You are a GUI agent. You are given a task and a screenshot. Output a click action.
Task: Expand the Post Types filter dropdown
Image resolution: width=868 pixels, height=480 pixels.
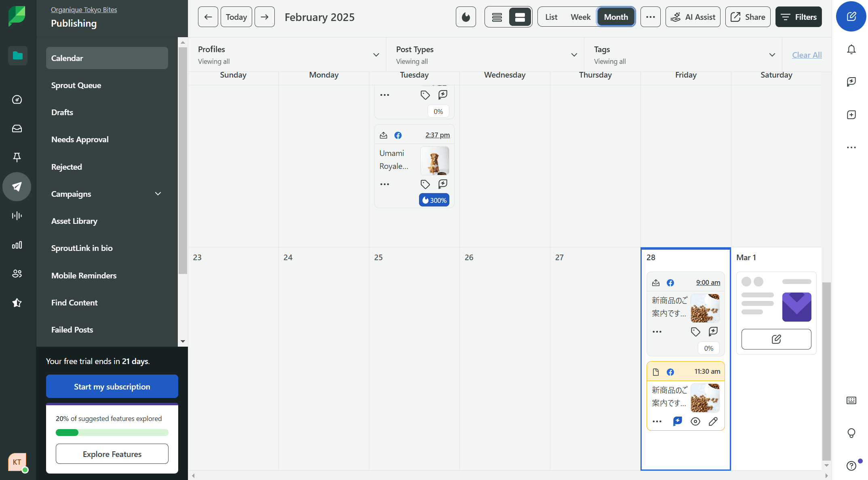click(574, 55)
